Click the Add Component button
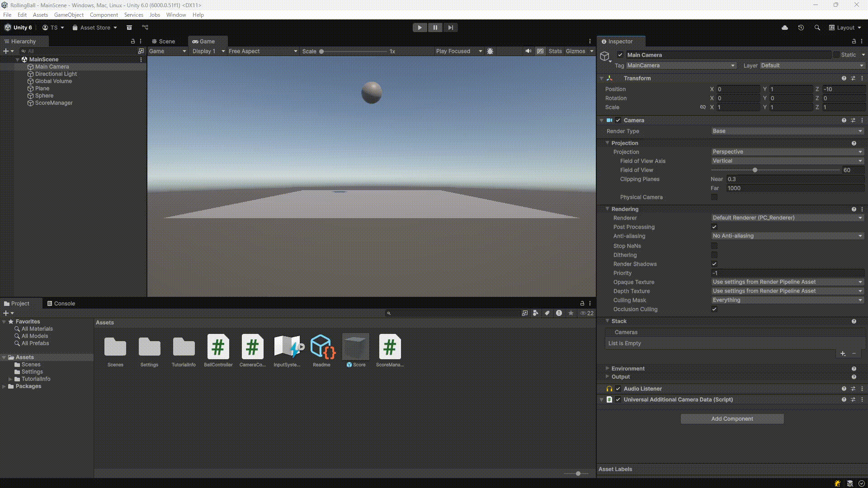 click(732, 419)
